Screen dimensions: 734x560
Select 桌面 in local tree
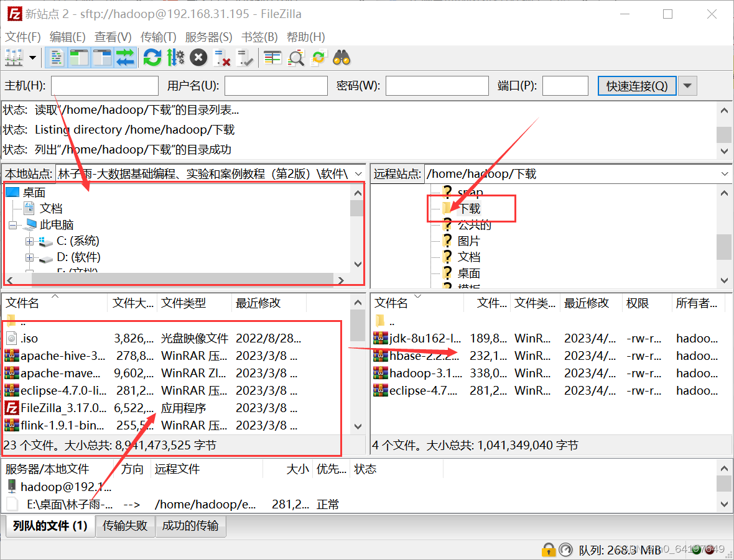tap(34, 193)
